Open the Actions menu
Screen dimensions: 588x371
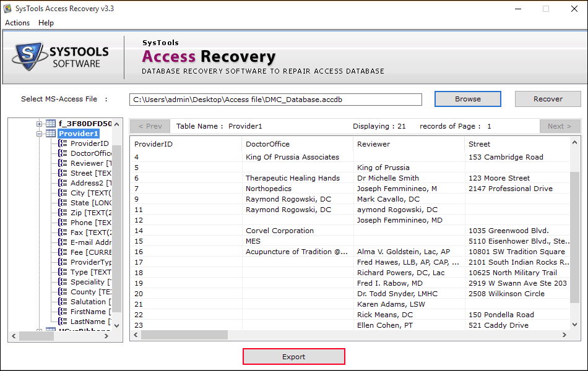point(17,23)
